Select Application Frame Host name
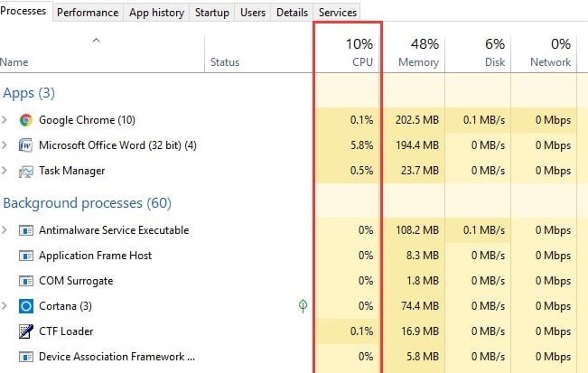Screen dimensions: 588x373 click(x=95, y=256)
